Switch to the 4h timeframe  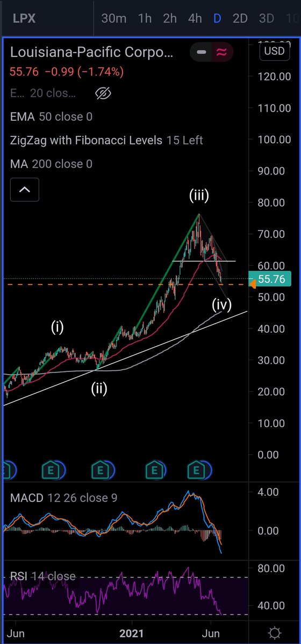tap(195, 18)
